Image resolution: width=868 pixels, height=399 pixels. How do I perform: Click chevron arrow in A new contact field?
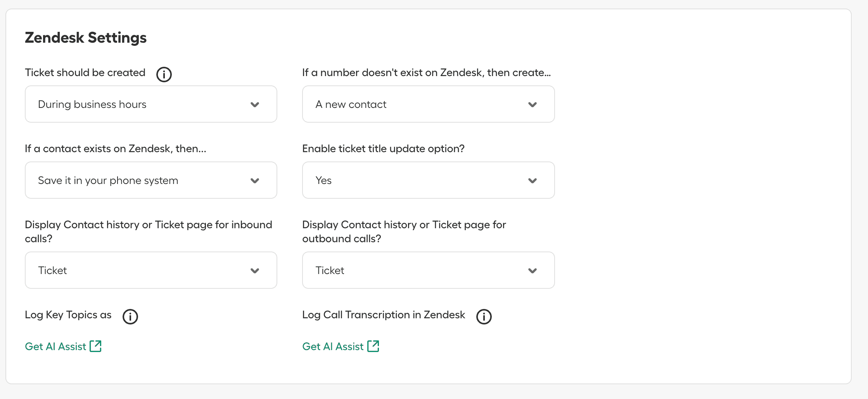pos(533,104)
